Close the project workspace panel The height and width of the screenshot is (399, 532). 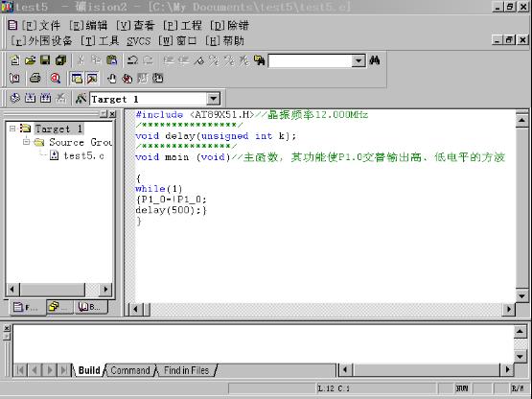click(x=112, y=114)
